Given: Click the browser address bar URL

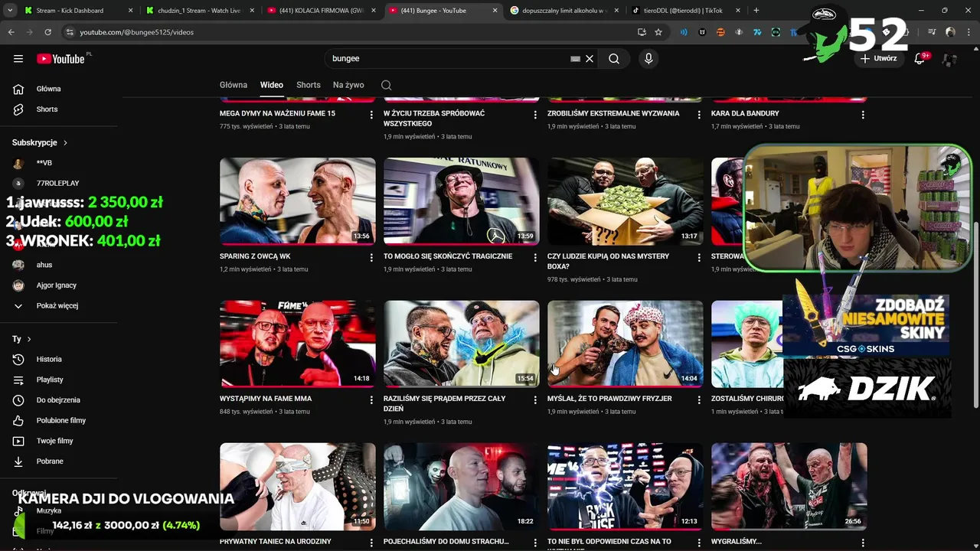Looking at the screenshot, I should pos(136,32).
